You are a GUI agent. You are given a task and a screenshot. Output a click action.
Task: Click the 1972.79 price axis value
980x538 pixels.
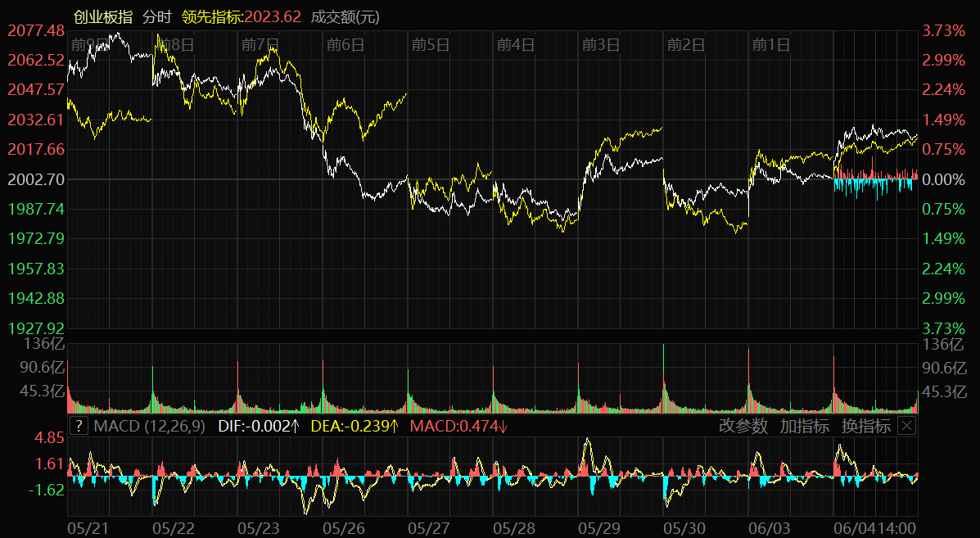click(36, 238)
